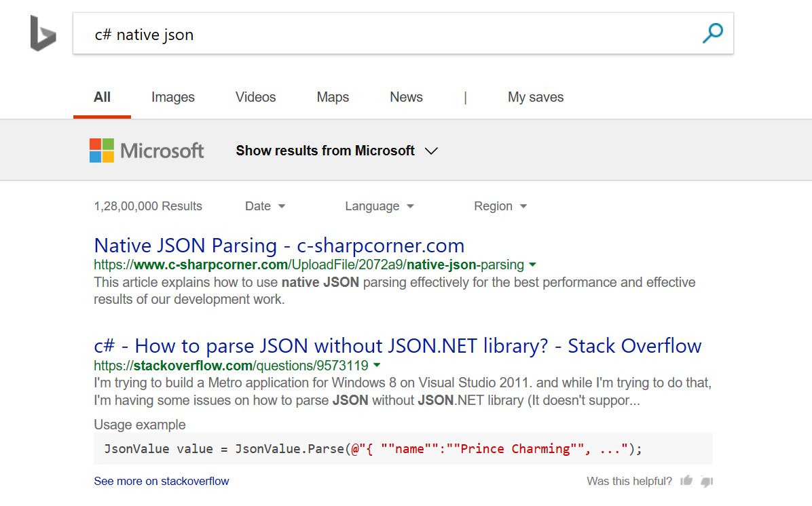Select the All tab
The height and width of the screenshot is (506, 812).
coord(102,97)
